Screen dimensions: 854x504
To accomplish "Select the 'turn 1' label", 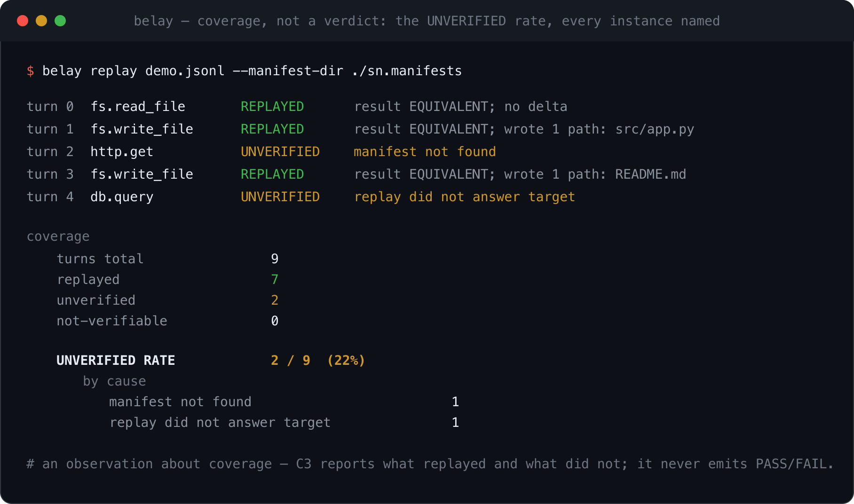I will click(x=50, y=129).
